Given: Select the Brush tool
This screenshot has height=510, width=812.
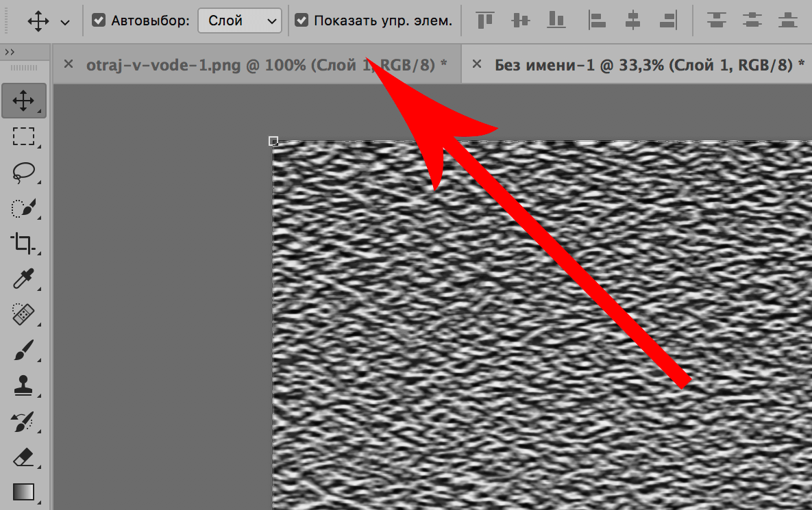Looking at the screenshot, I should (x=24, y=350).
